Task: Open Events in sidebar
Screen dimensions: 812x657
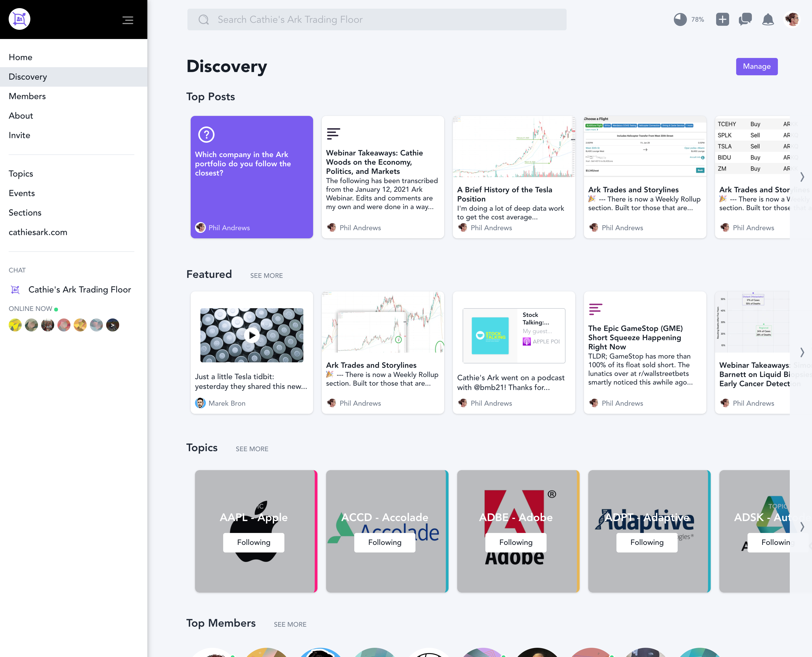Action: pyautogui.click(x=22, y=193)
